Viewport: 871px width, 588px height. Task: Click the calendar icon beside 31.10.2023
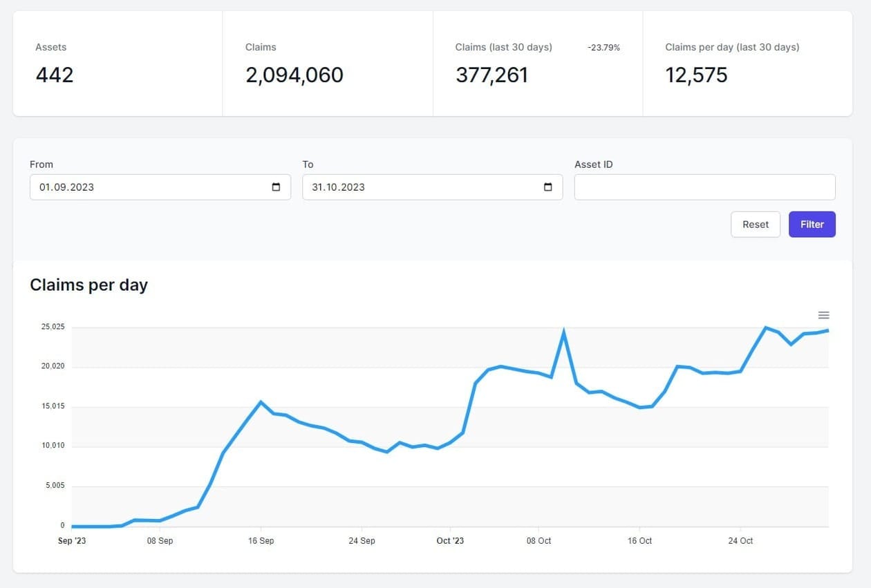coord(547,187)
